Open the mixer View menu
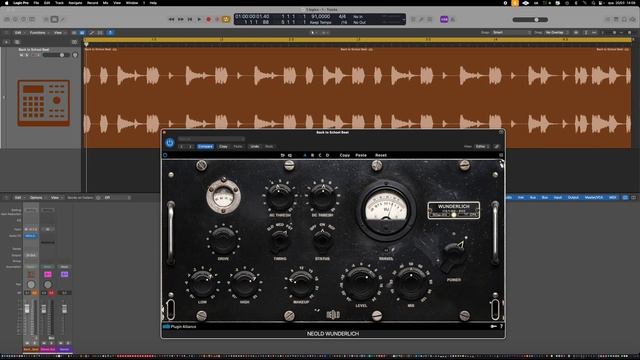Viewport: 640px width, 360px height. point(56,198)
